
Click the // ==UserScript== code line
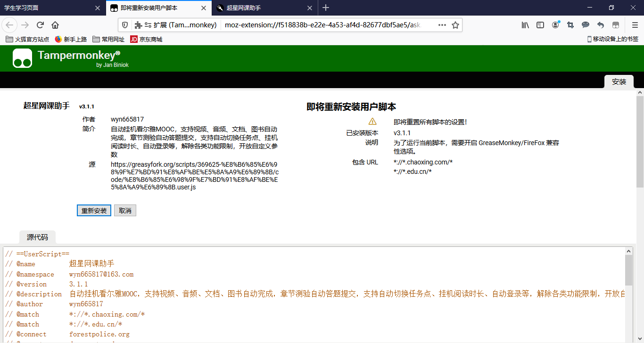tap(37, 254)
